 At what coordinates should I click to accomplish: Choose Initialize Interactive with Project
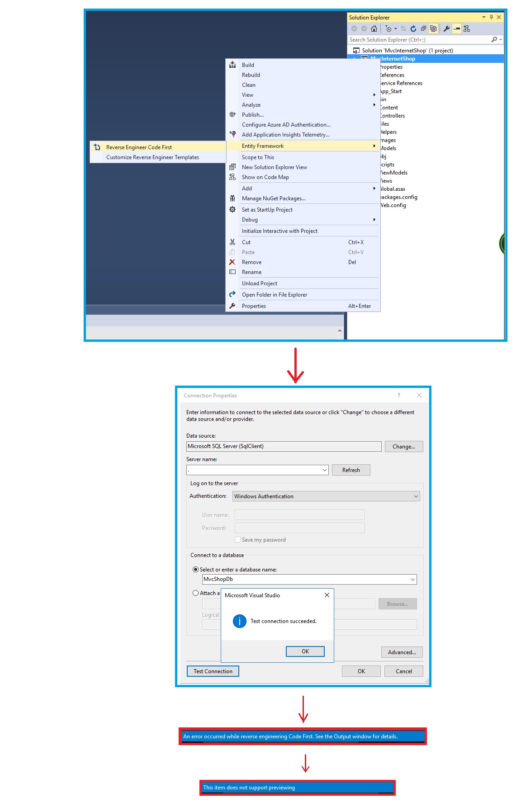point(303,231)
